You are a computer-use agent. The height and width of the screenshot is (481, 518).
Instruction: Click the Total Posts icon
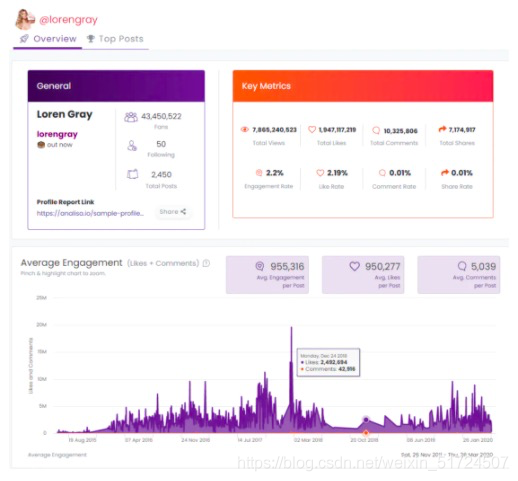[132, 174]
